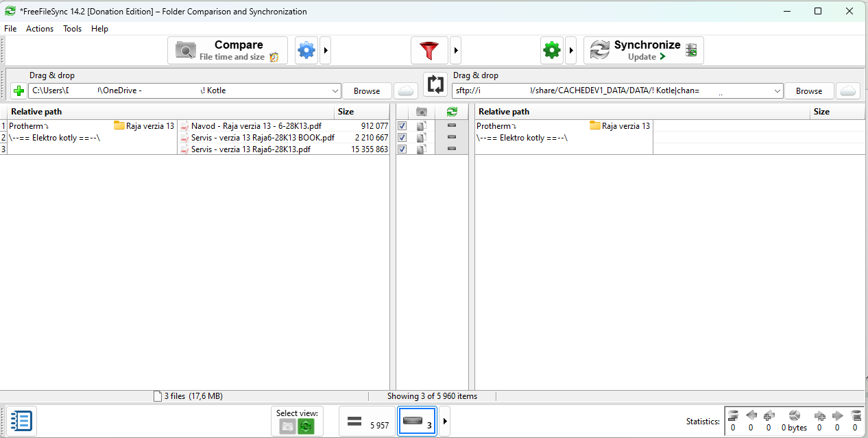Sort left grid by Relative path header

pyautogui.click(x=171, y=112)
